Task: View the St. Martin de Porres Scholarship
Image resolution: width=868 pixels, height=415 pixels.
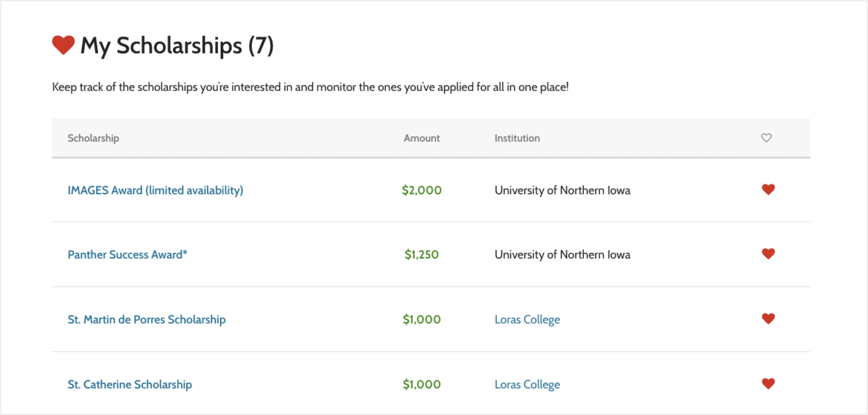Action: 146,320
